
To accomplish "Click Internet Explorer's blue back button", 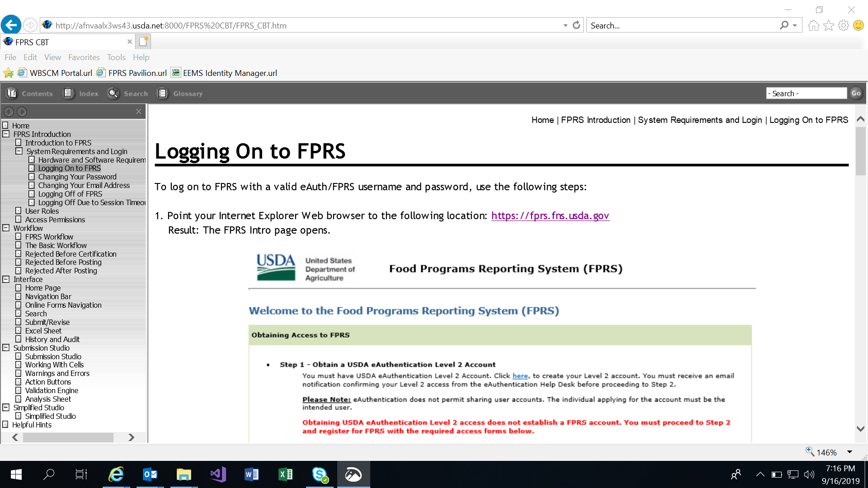I will [11, 24].
